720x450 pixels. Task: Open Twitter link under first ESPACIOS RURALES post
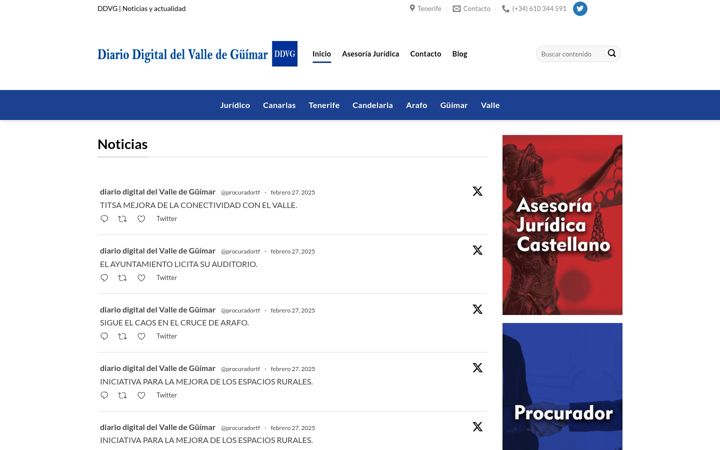167,395
